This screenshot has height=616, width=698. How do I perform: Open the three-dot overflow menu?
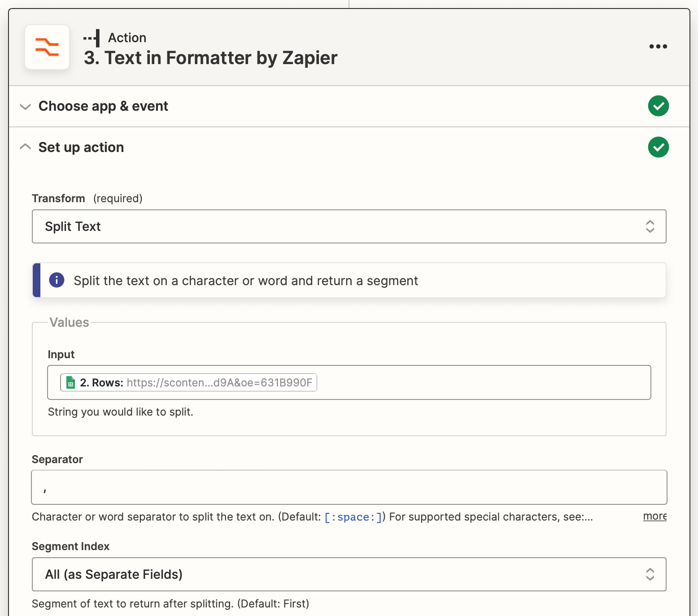click(x=658, y=46)
